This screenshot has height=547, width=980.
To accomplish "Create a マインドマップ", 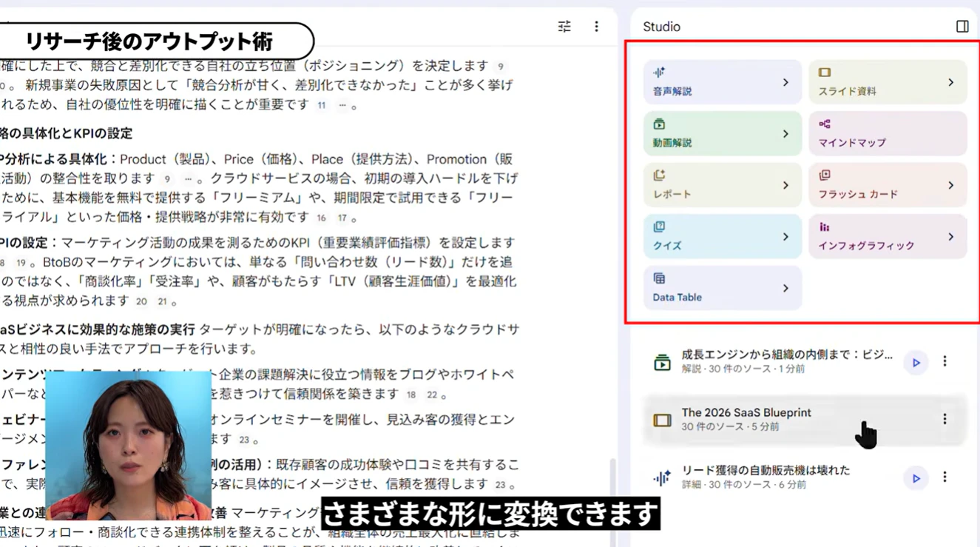I will [x=888, y=134].
